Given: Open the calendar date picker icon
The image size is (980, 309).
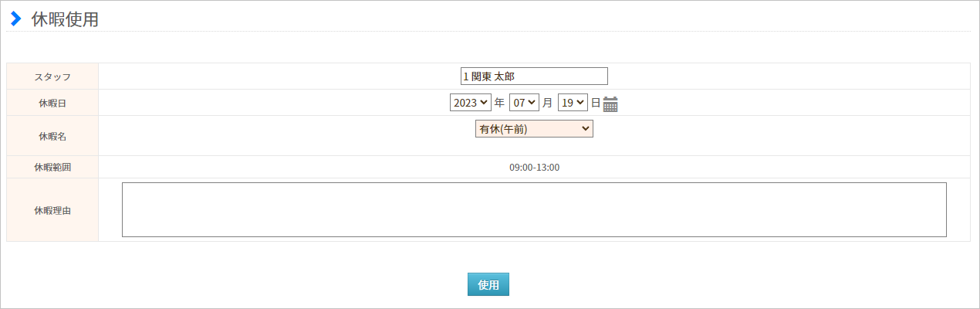Looking at the screenshot, I should (x=610, y=104).
